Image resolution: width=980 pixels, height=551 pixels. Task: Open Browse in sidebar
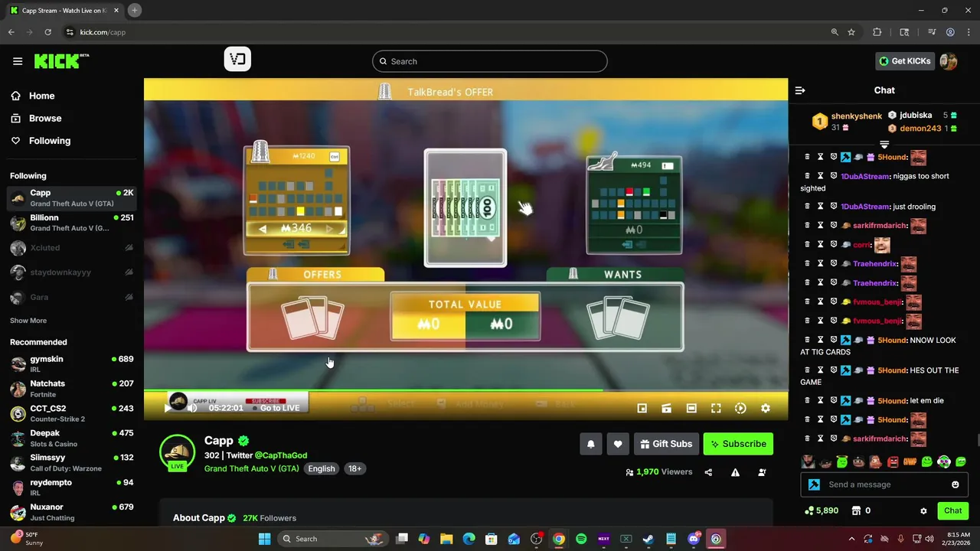36,118
